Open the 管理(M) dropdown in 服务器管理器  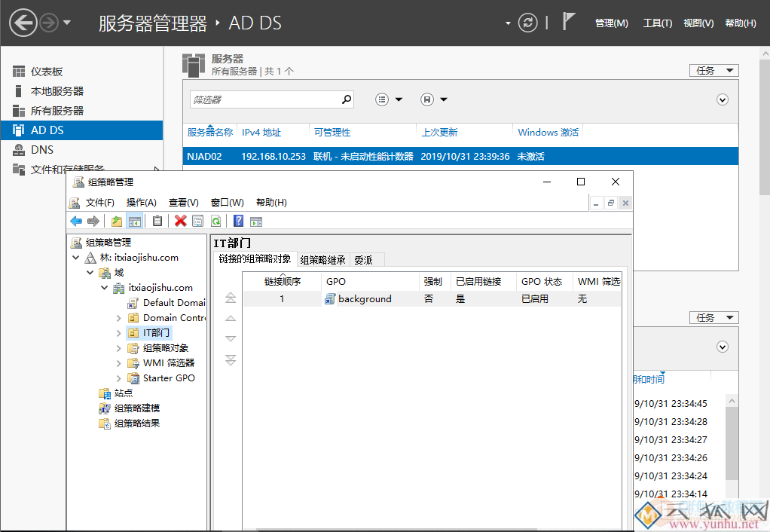[612, 23]
